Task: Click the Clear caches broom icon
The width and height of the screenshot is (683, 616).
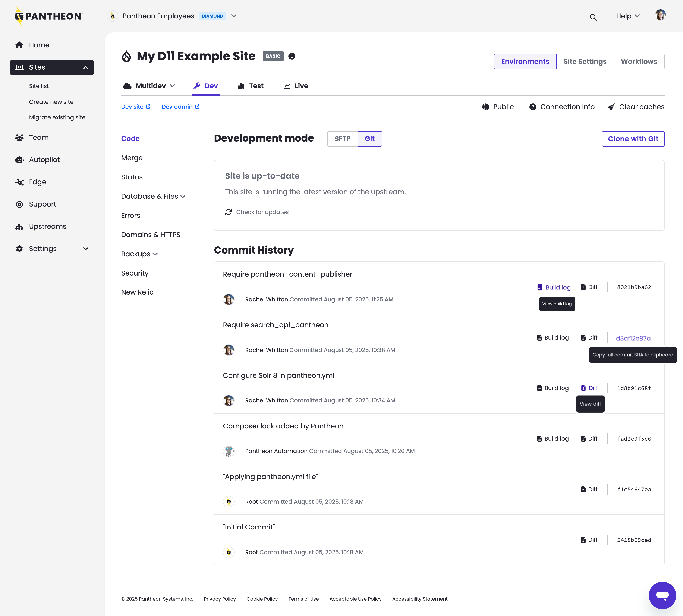Action: (x=611, y=107)
